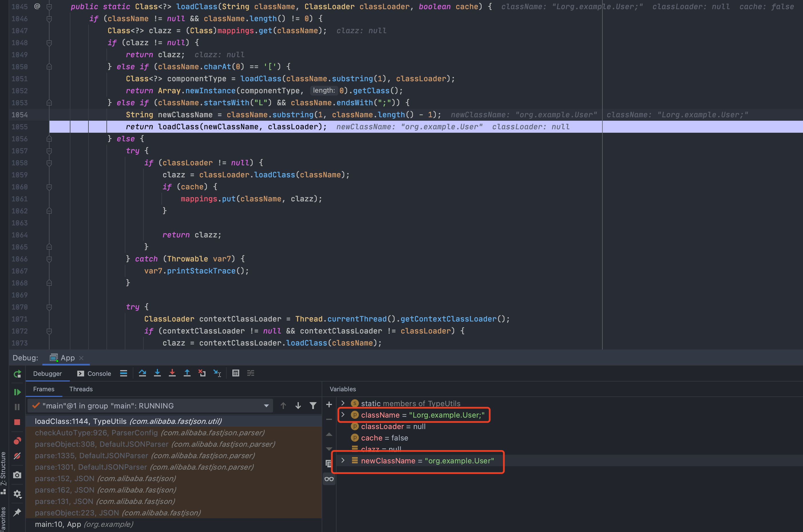This screenshot has width=803, height=532.
Task: Toggle the frames filter funnel icon
Action: point(313,406)
